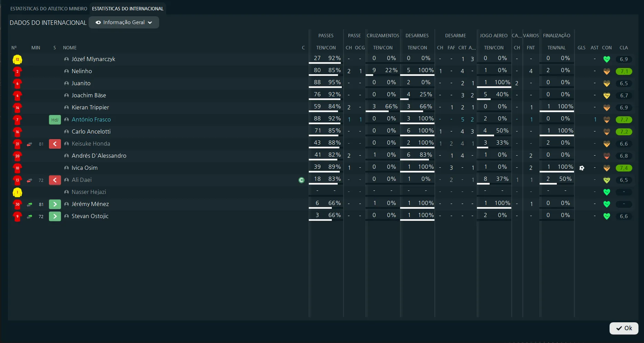Click the CRUZAMENTOS group header
Image resolution: width=644 pixels, height=343 pixels.
point(383,36)
